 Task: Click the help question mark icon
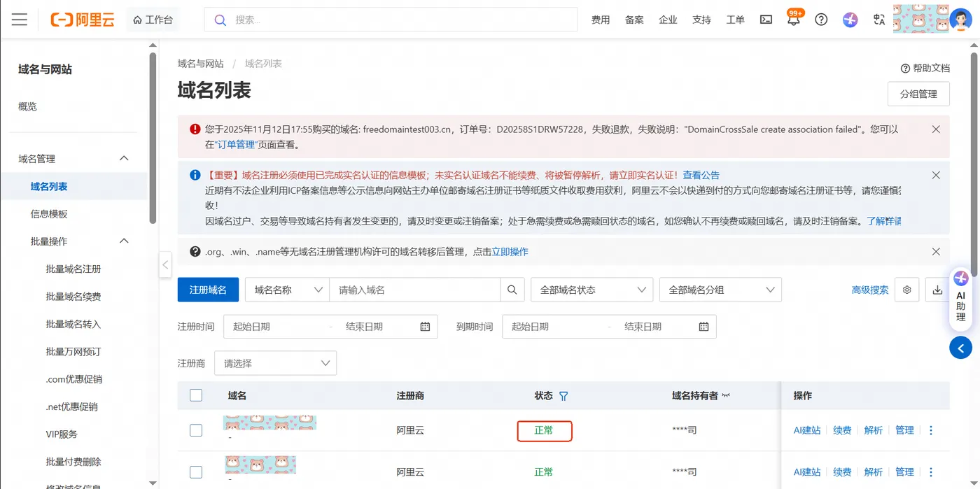click(821, 19)
